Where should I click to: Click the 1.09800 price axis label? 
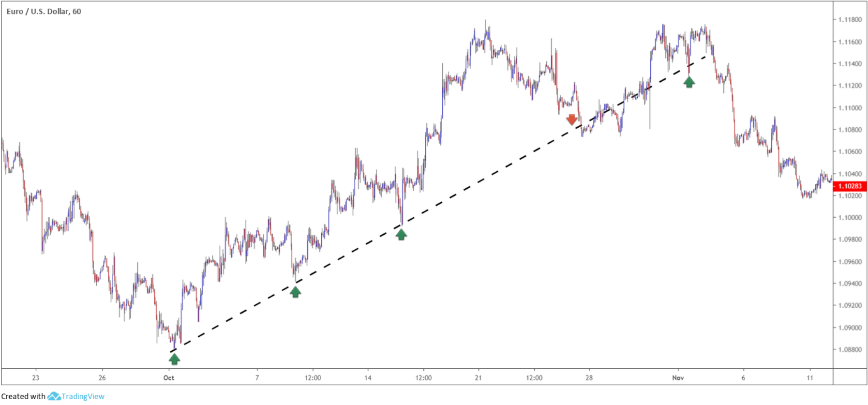click(x=850, y=239)
